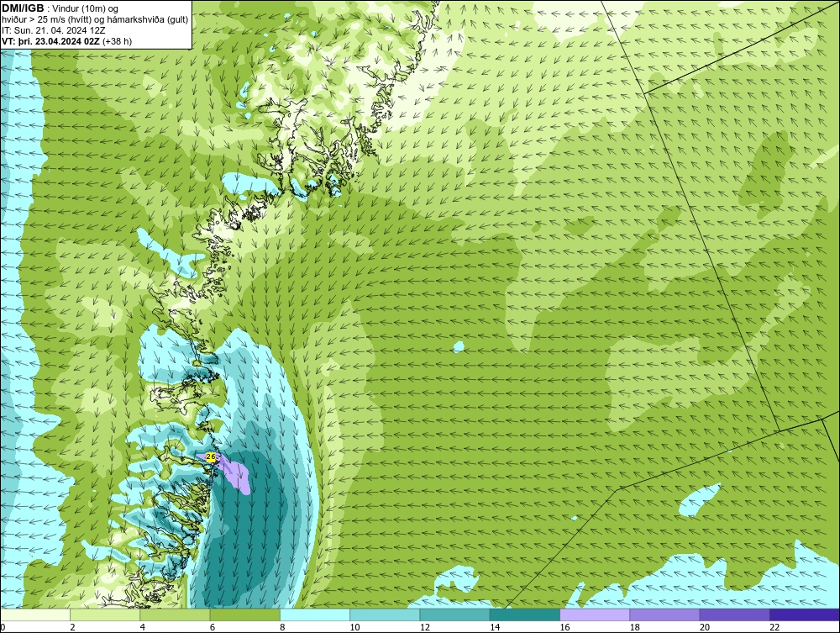
Task: Click the small cyan spot in open sea
Action: point(459,347)
